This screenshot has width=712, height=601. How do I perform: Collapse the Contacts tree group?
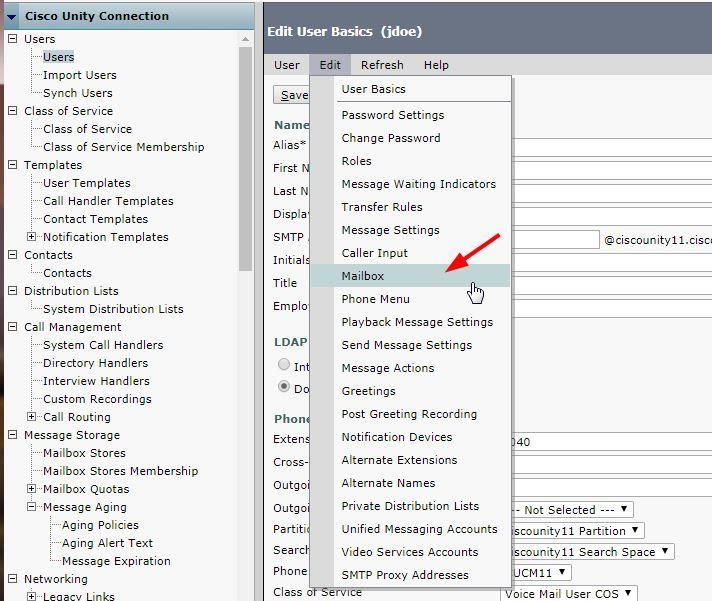click(x=13, y=255)
